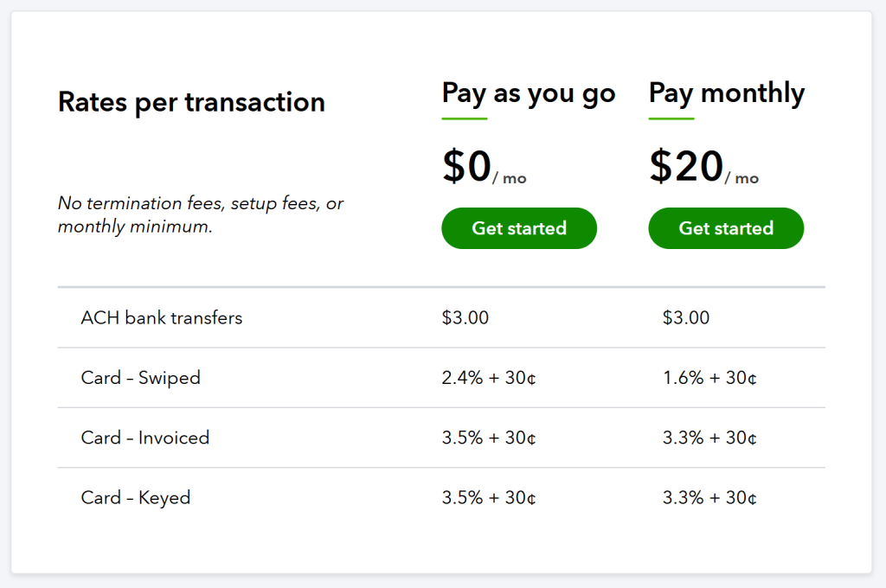886x588 pixels.
Task: Click the 3.3% + 30¢ Card Keyed rate
Action: pos(710,498)
